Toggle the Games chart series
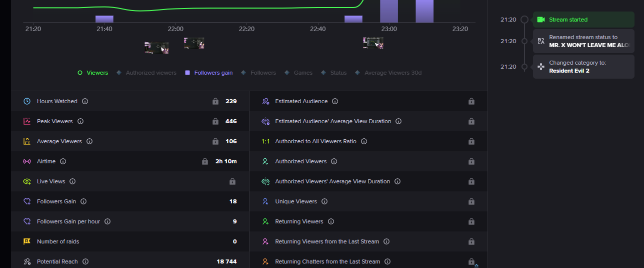 (298, 73)
